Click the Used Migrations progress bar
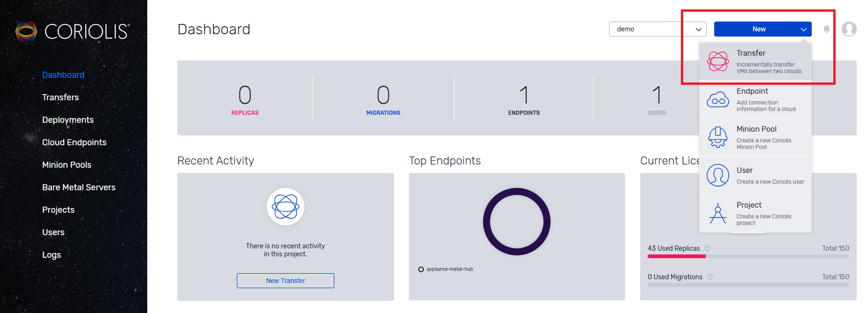 point(748,285)
